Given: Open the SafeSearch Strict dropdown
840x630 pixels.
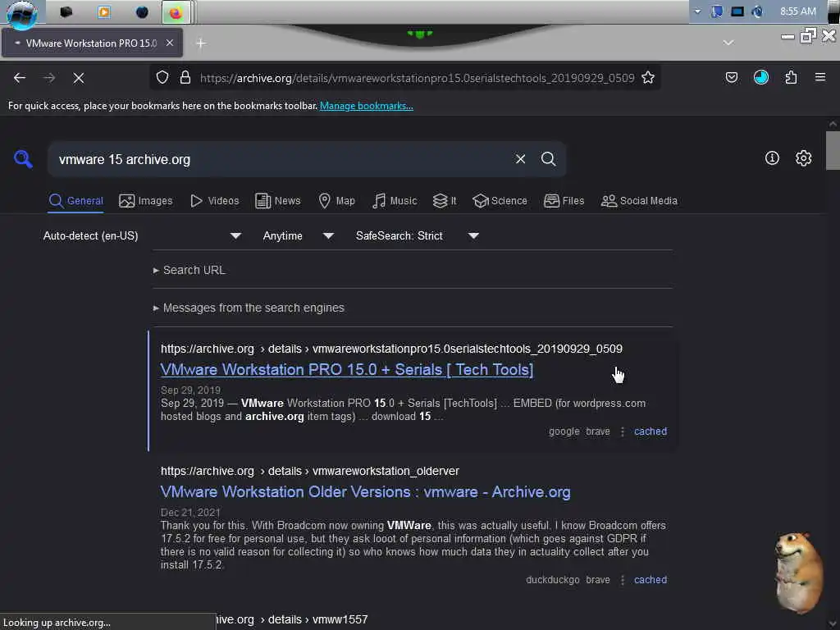Looking at the screenshot, I should coord(417,235).
